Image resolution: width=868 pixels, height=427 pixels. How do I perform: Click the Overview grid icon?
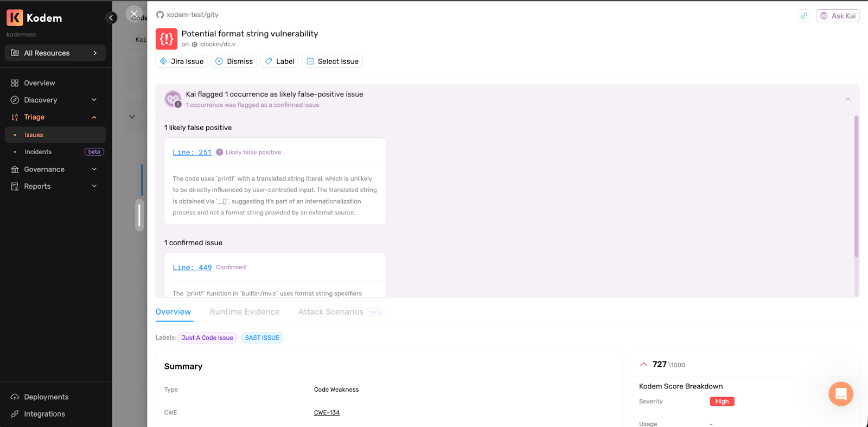pos(15,83)
